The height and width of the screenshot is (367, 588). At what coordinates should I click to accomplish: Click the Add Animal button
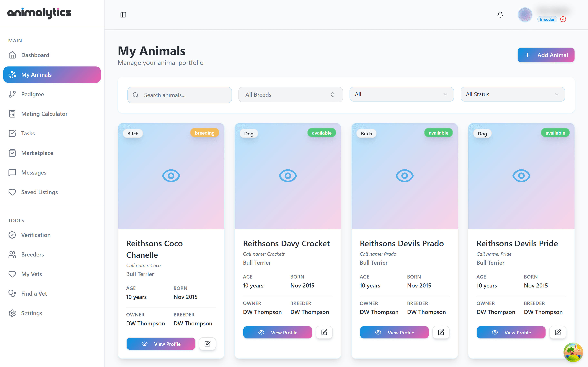pos(546,55)
